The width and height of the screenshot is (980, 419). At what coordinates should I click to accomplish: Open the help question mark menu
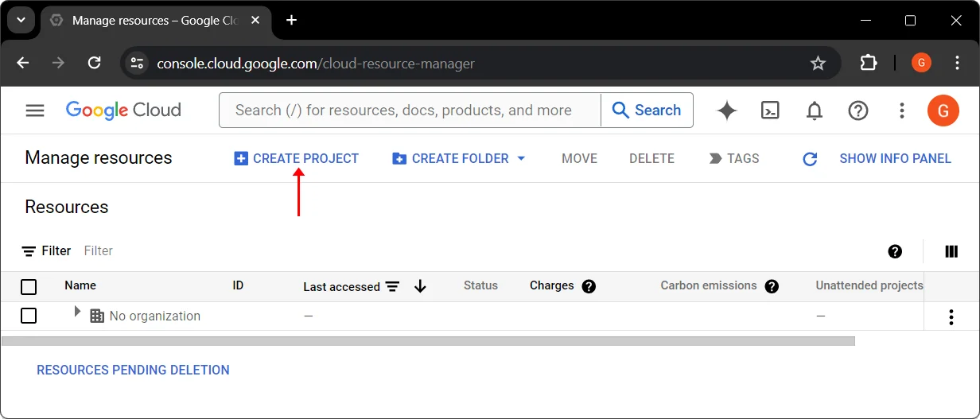pyautogui.click(x=858, y=111)
